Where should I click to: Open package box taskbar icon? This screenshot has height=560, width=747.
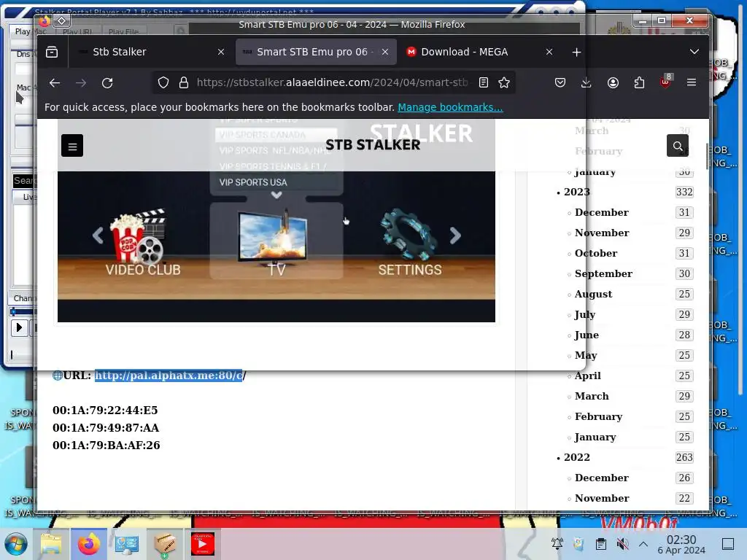click(164, 544)
